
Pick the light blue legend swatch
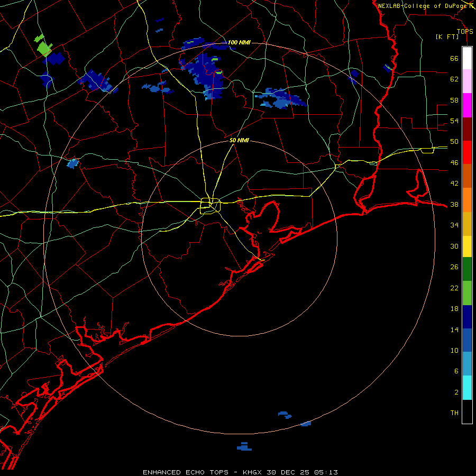[467, 364]
